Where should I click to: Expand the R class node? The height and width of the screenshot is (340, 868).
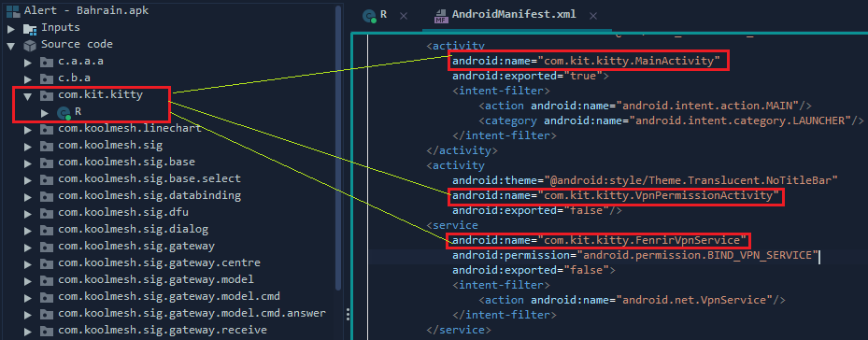[45, 113]
